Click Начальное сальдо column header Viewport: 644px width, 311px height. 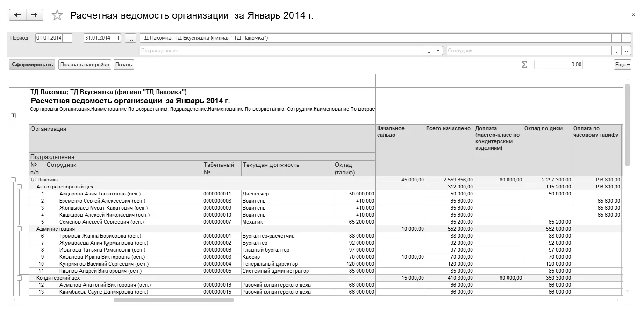point(400,150)
